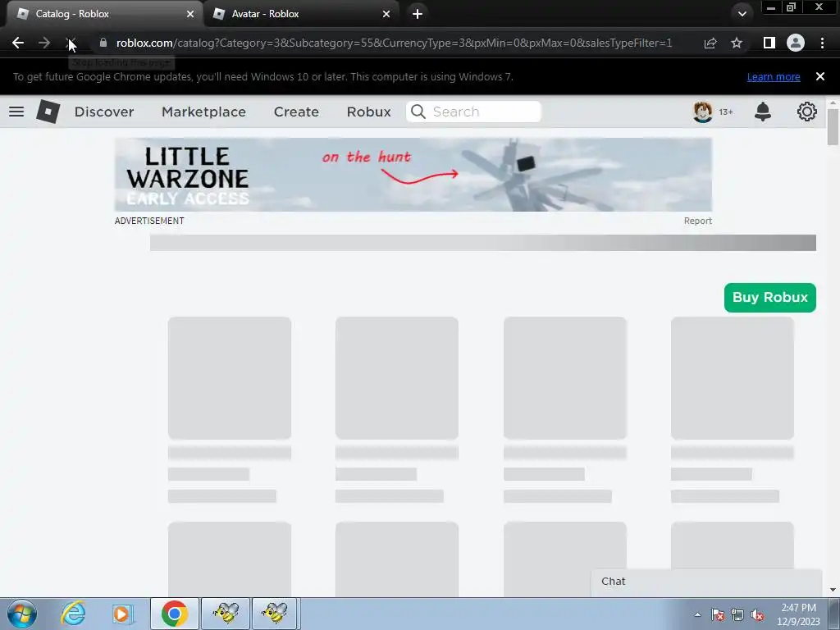Stop loading the page
Screen dimensions: 840x630
71,43
